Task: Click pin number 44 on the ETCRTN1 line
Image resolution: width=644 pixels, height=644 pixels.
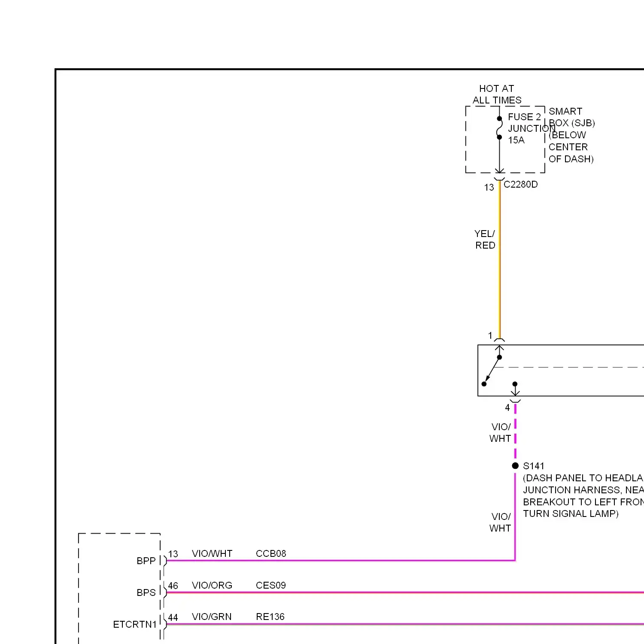Action: click(x=173, y=617)
